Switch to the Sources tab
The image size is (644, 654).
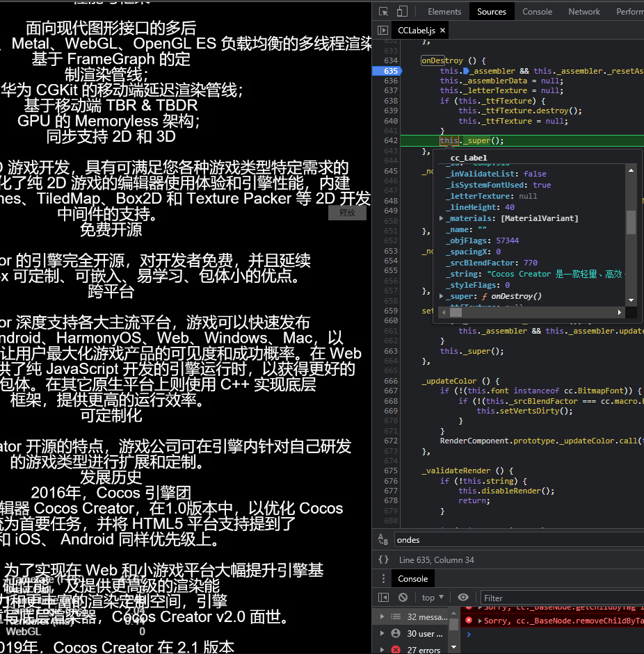[x=492, y=12]
